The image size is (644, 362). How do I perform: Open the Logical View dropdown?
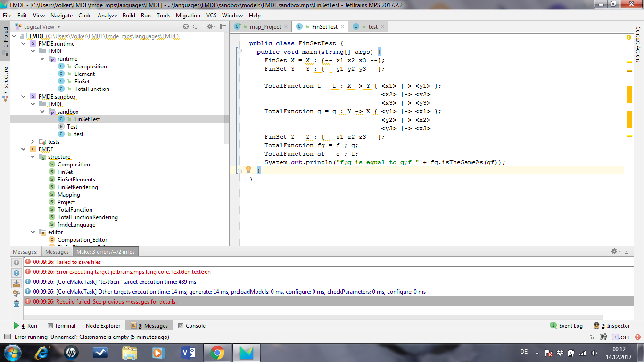tap(42, 27)
